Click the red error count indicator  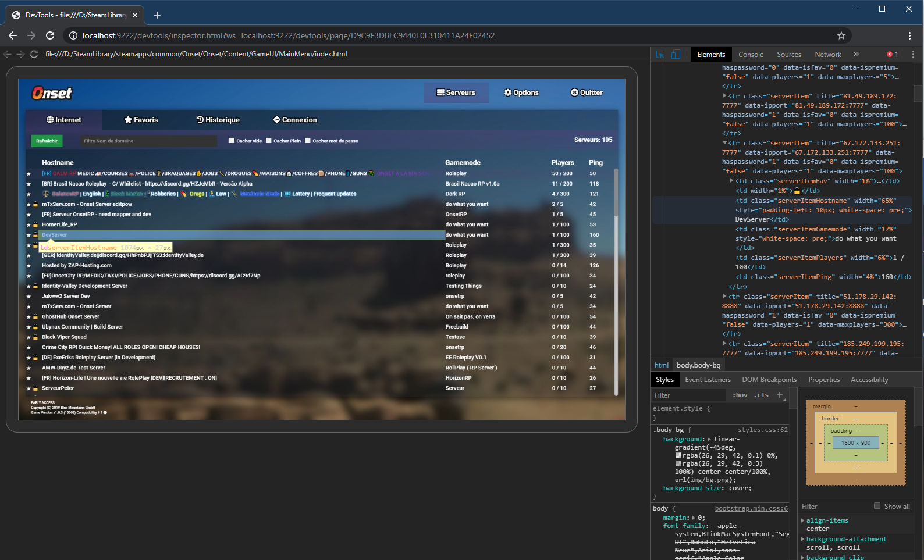[x=892, y=54]
